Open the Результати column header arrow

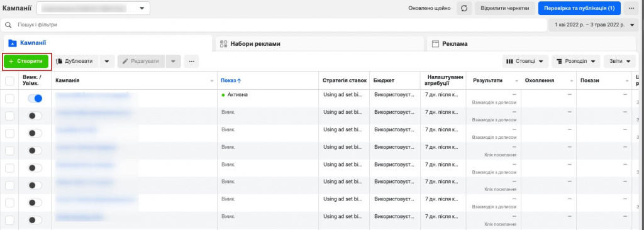(517, 81)
